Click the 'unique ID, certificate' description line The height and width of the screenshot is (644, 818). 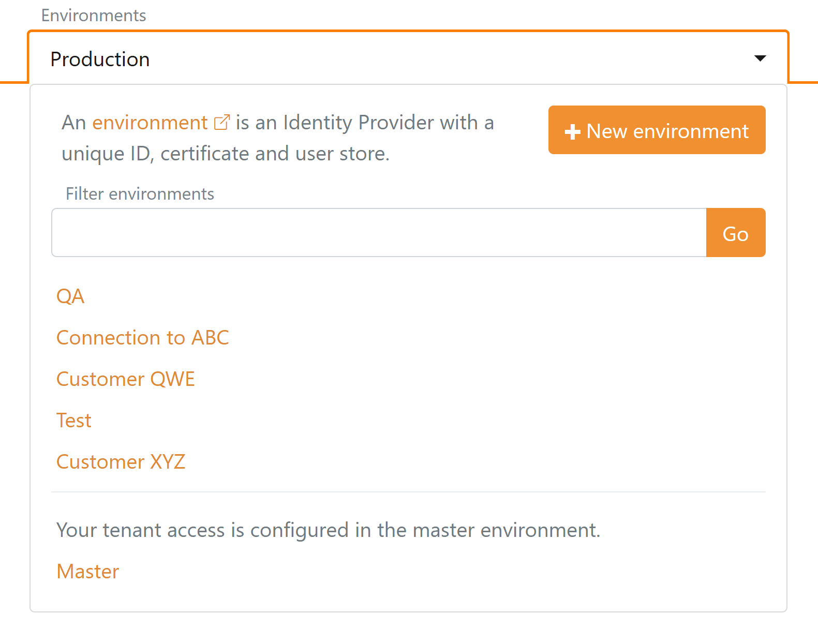coord(225,154)
